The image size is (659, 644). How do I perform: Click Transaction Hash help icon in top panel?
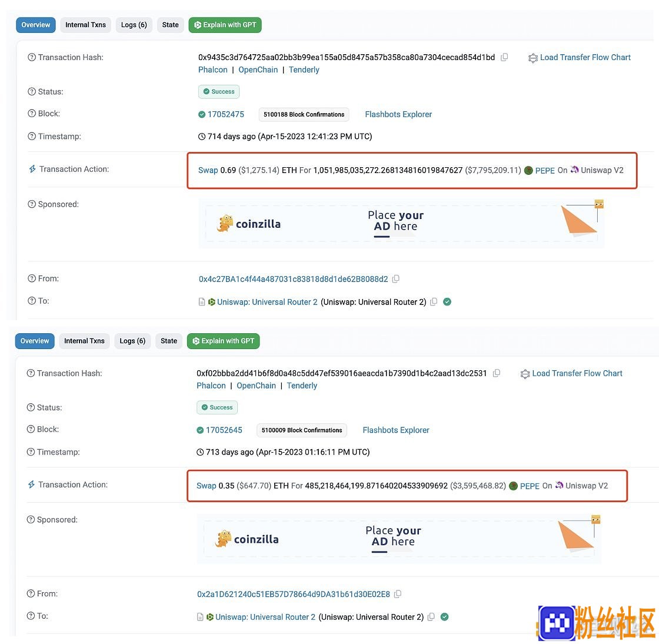point(32,57)
